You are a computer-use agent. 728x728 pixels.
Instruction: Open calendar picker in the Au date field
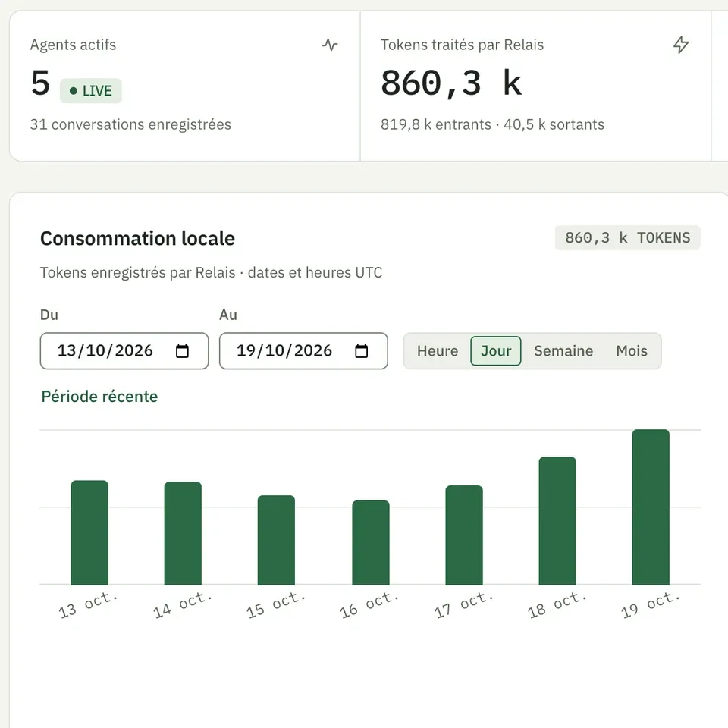coord(361,351)
